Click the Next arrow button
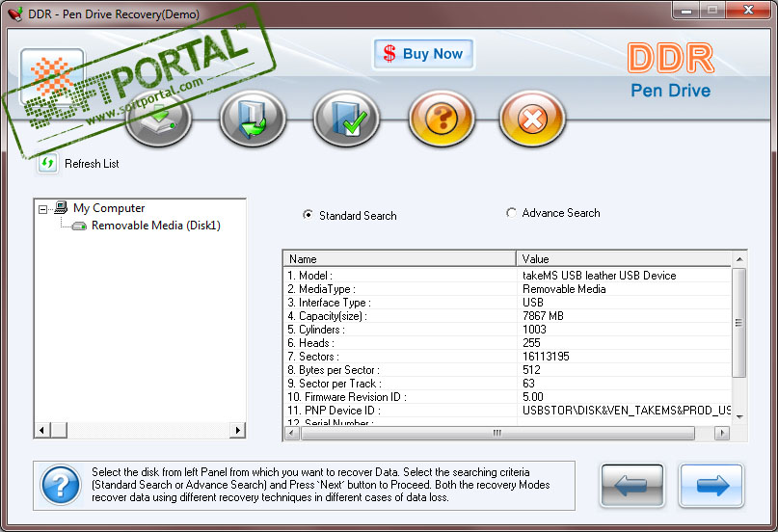The width and height of the screenshot is (778, 532). (x=711, y=486)
